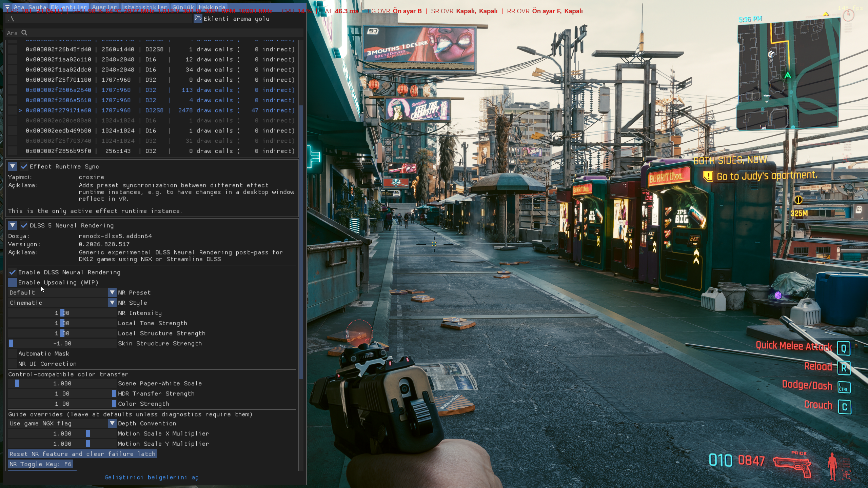Open the overlay menu triangle beside Ana Sayfa
The height and width of the screenshot is (488, 868).
pyautogui.click(x=7, y=7)
